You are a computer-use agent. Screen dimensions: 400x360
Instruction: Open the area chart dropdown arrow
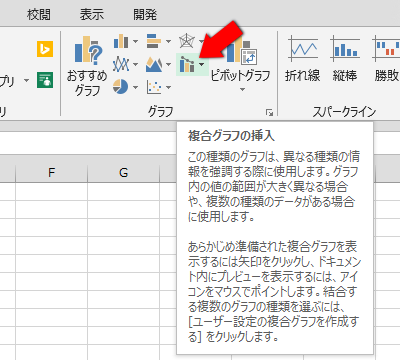(x=168, y=64)
